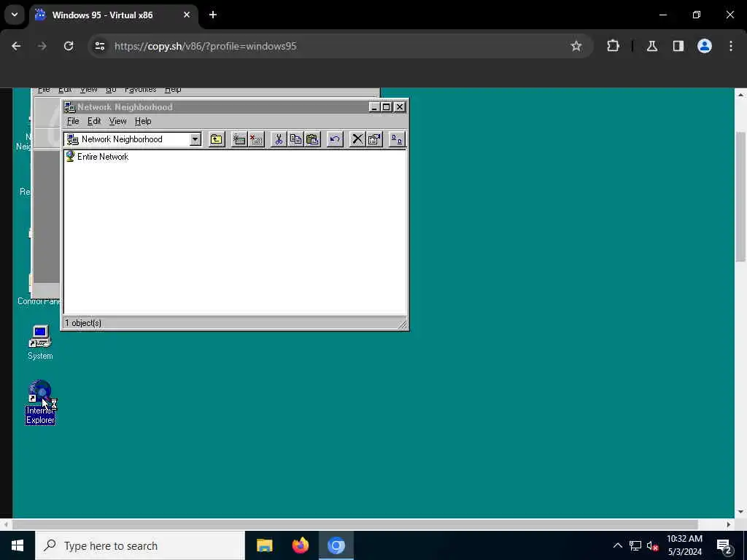Click the Disconnect Network Drive toolbar icon
The width and height of the screenshot is (747, 560).
(x=256, y=139)
